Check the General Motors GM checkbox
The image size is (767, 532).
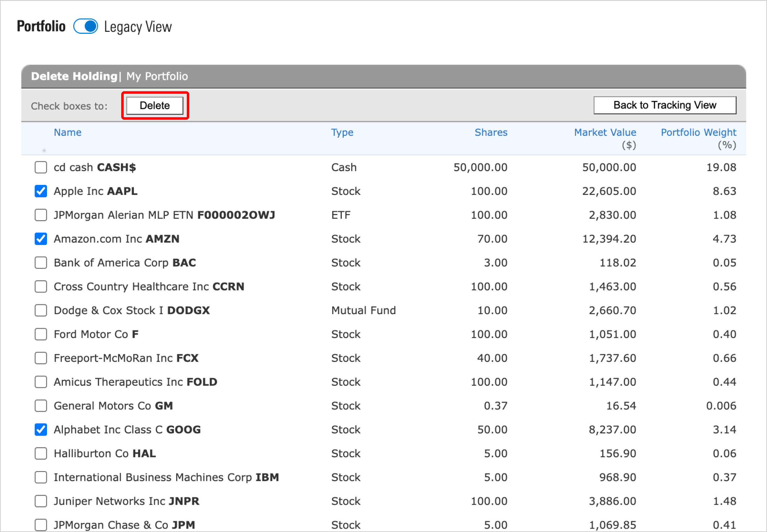(41, 406)
